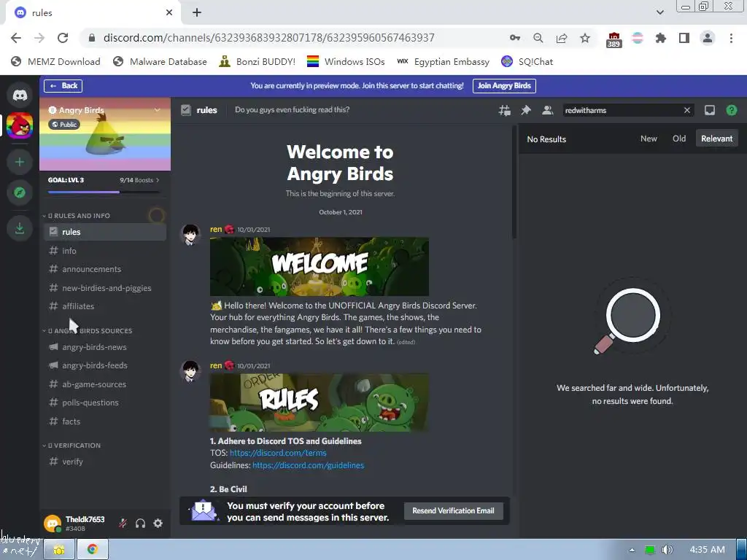This screenshot has width=747, height=560.
Task: Open the verify channel
Action: tap(105, 462)
